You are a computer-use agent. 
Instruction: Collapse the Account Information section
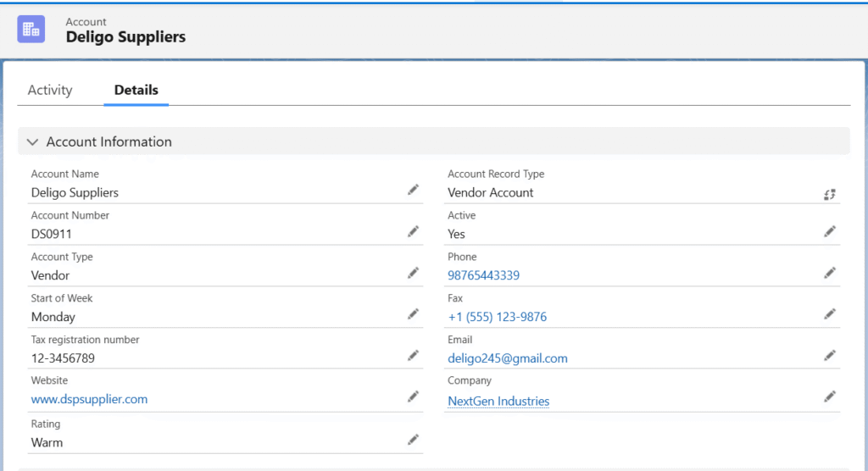(x=33, y=142)
